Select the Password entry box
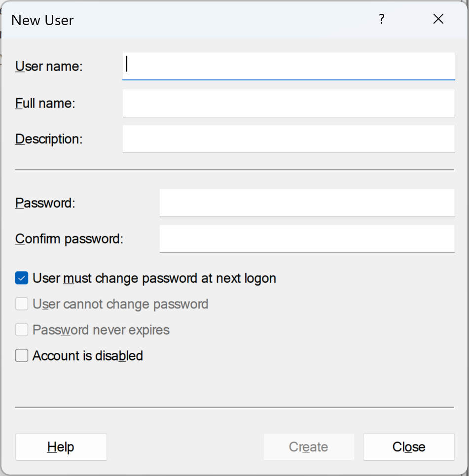Image resolution: width=469 pixels, height=476 pixels. 306,203
